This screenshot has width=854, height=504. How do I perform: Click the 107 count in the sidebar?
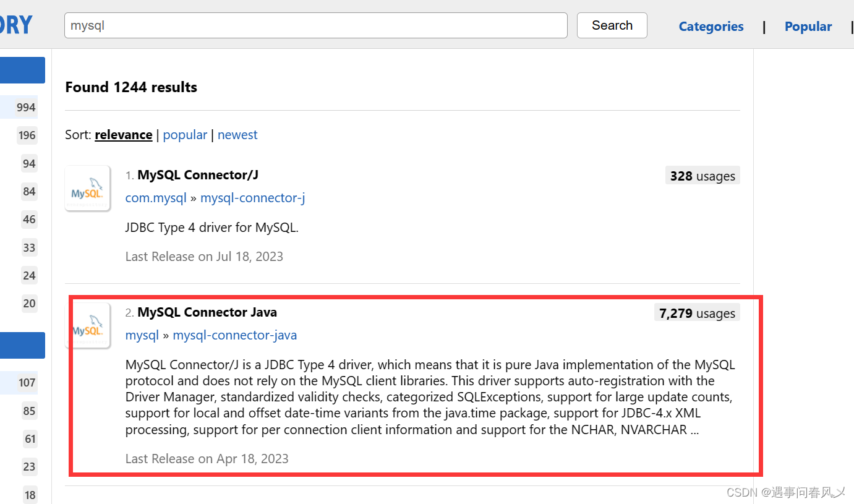coord(27,383)
